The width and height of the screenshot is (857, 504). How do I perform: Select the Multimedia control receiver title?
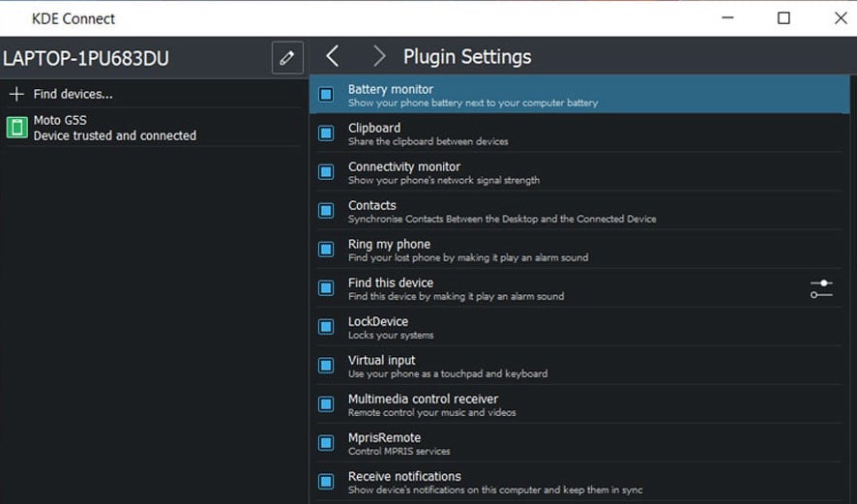[423, 400]
